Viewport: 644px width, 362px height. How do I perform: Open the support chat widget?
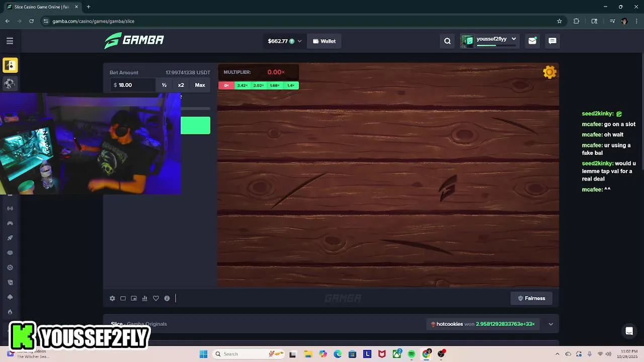tap(629, 331)
